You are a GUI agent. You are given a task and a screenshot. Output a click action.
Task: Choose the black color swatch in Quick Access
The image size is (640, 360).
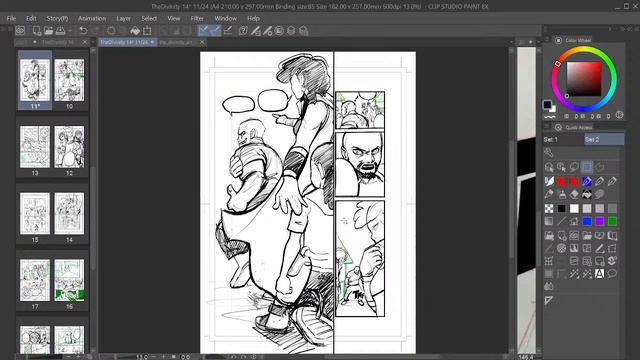562,209
